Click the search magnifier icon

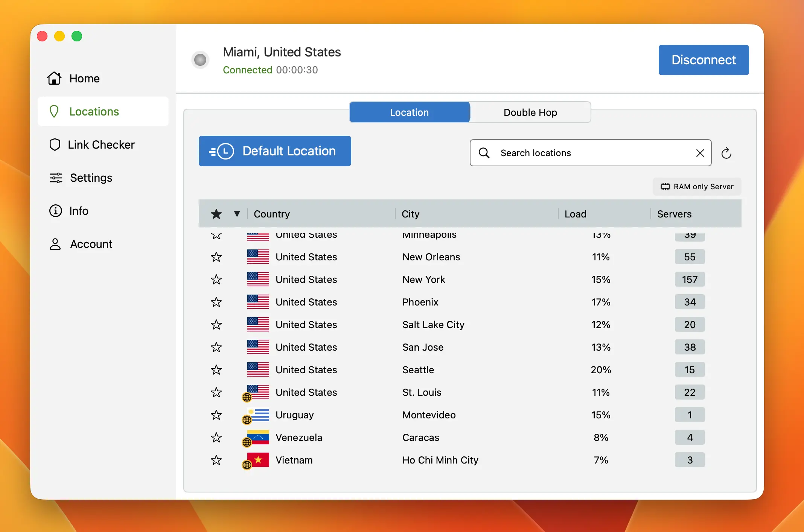(484, 153)
